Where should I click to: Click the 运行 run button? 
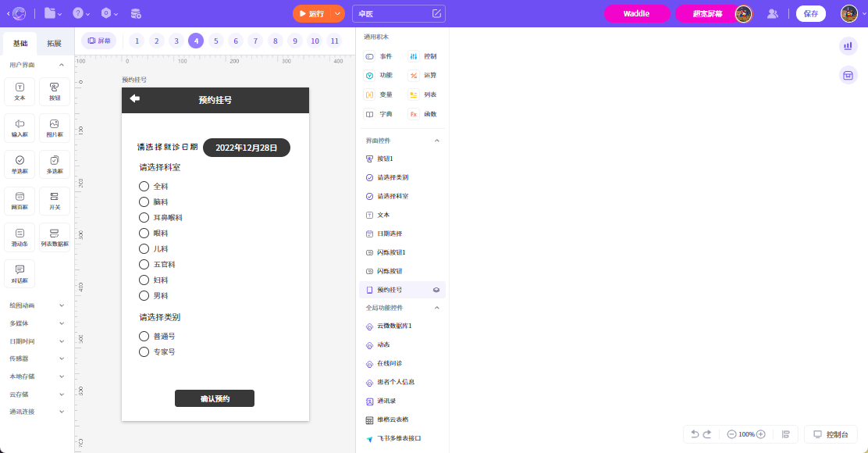click(311, 14)
